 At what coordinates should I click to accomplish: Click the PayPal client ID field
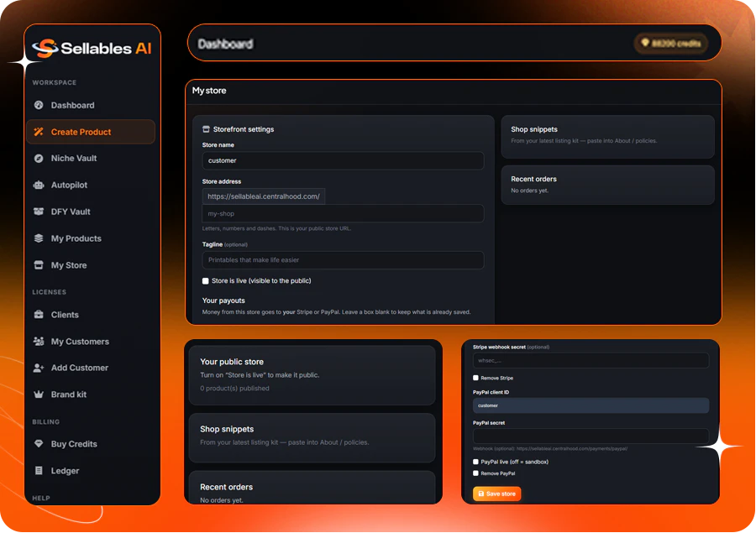[x=591, y=405]
